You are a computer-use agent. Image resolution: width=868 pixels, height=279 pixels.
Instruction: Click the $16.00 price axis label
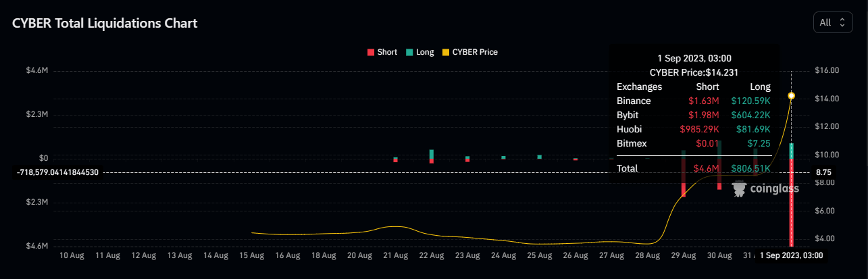[827, 70]
